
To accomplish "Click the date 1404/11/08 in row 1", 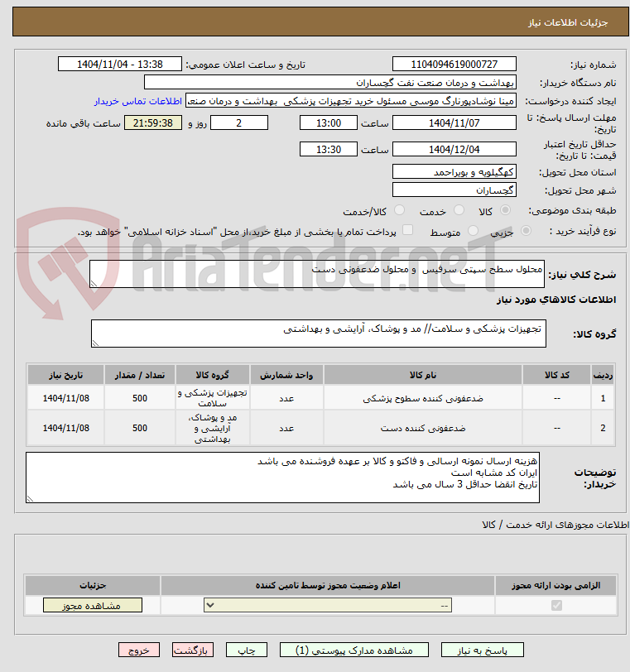I will (x=65, y=398).
